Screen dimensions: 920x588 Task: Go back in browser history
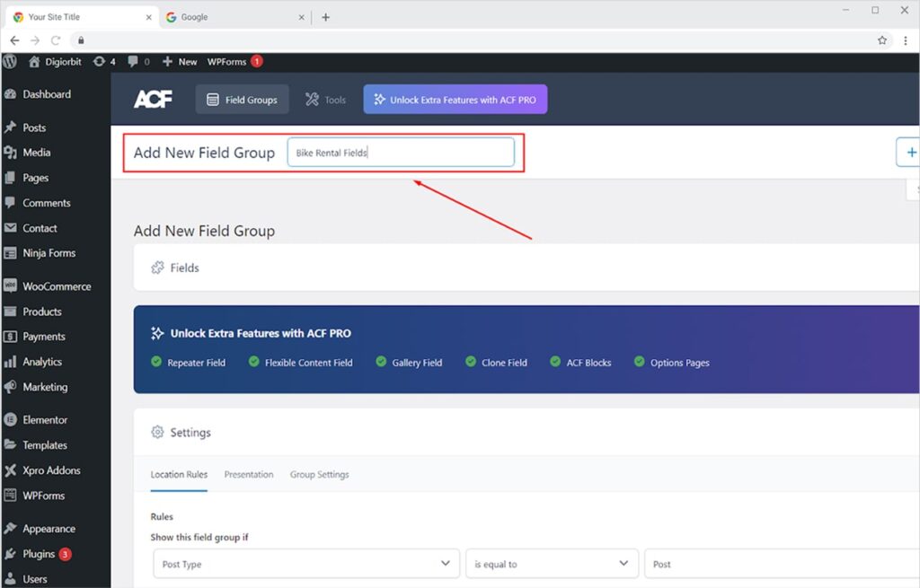(x=14, y=40)
